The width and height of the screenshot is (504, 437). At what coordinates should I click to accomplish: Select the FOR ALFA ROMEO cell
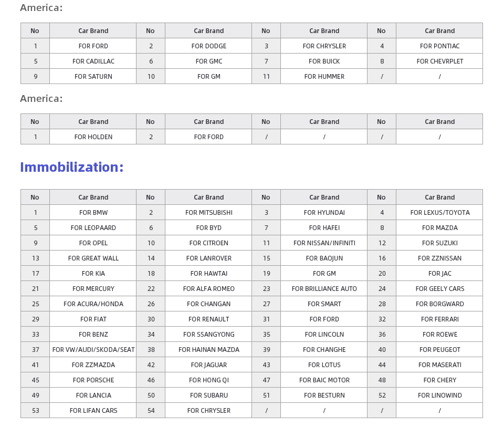point(208,288)
